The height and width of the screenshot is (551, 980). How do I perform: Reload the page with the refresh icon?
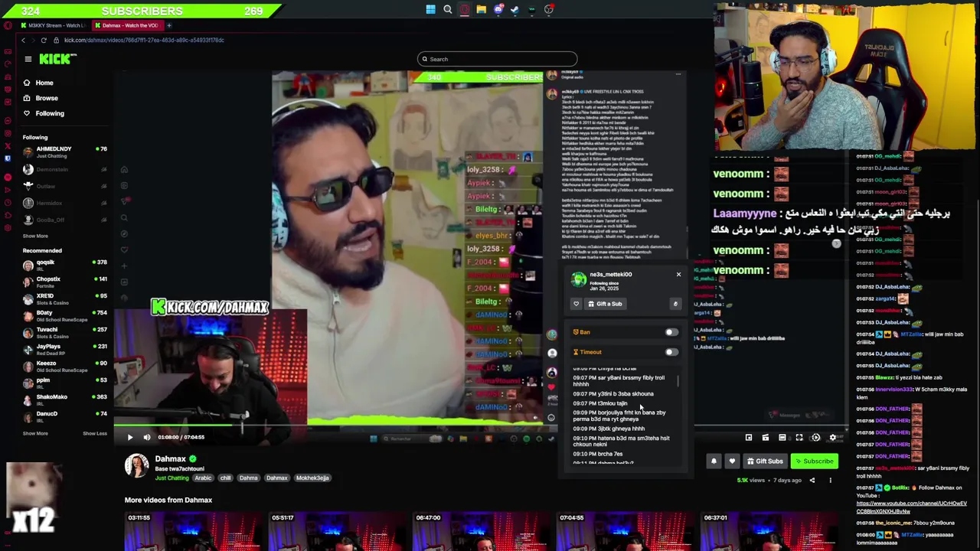44,40
